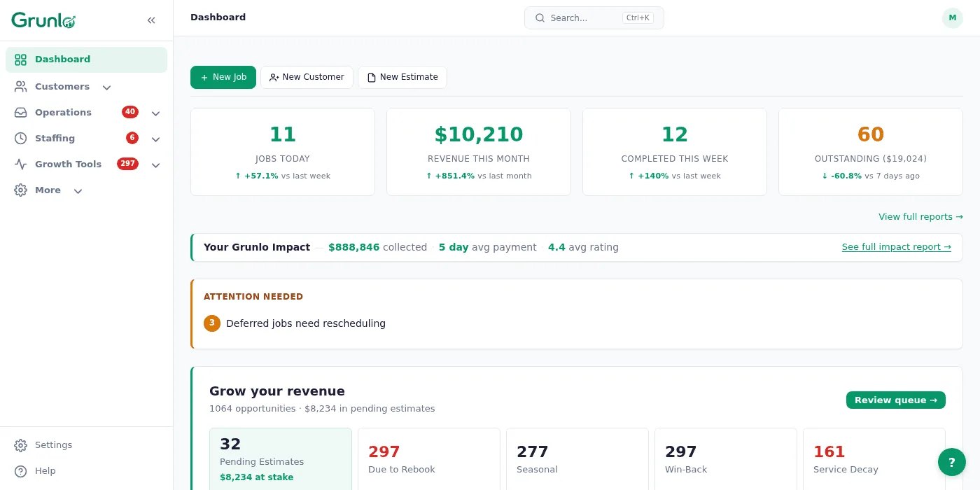Click the search magnifier icon

tap(540, 18)
